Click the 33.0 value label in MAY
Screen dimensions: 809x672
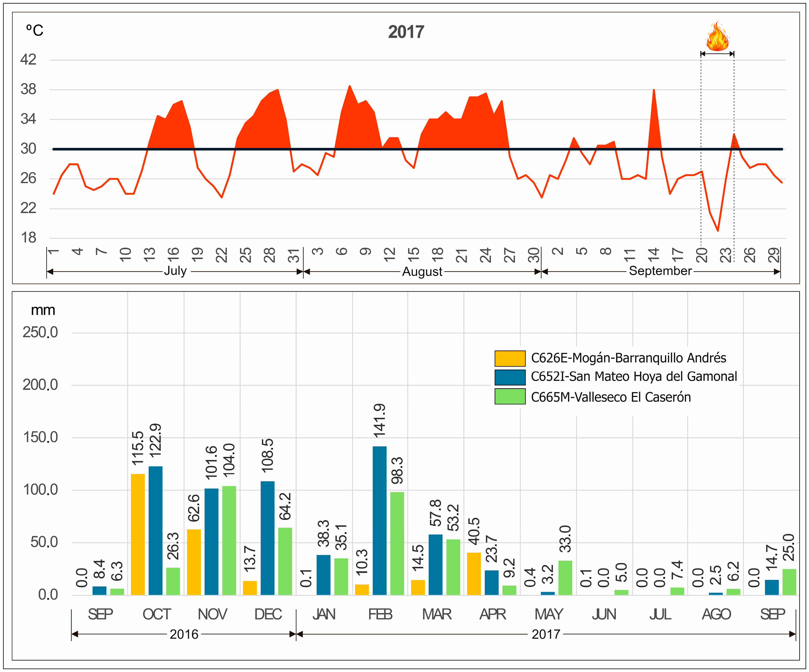(565, 539)
